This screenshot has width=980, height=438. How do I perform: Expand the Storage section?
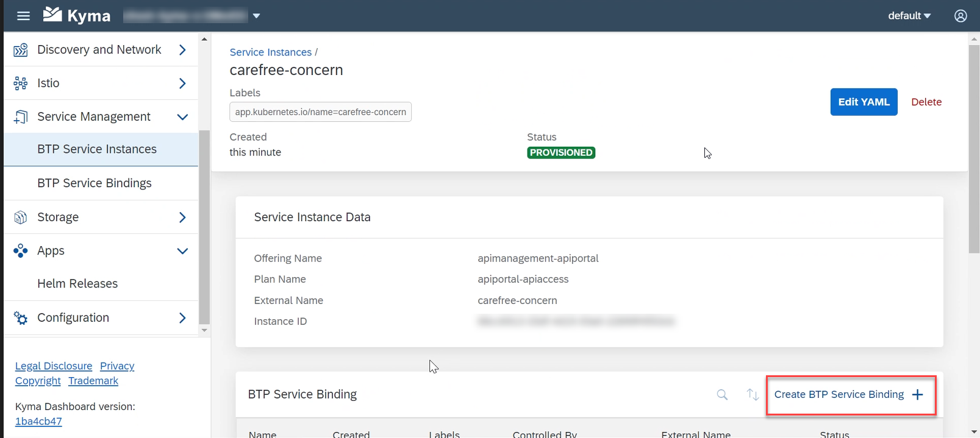[x=182, y=217]
